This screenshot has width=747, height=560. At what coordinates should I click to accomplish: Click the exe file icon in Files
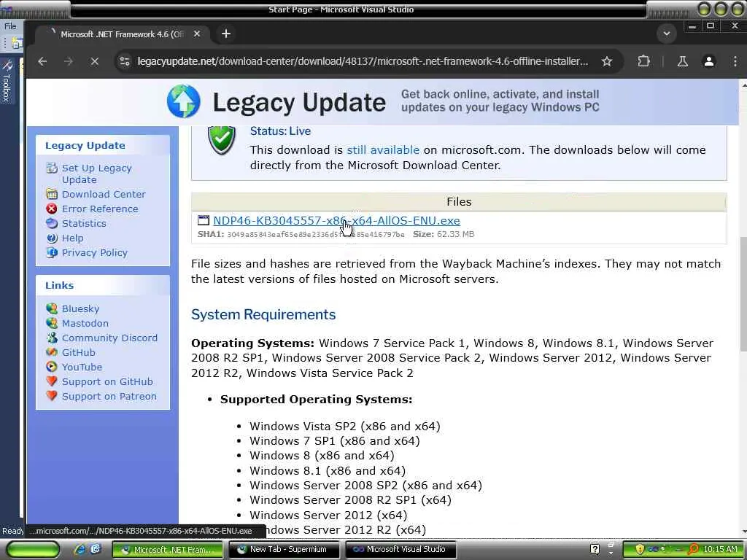pos(204,220)
